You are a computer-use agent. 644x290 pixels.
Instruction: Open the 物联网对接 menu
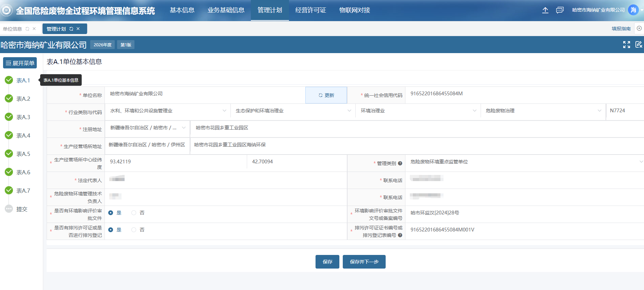coord(354,10)
